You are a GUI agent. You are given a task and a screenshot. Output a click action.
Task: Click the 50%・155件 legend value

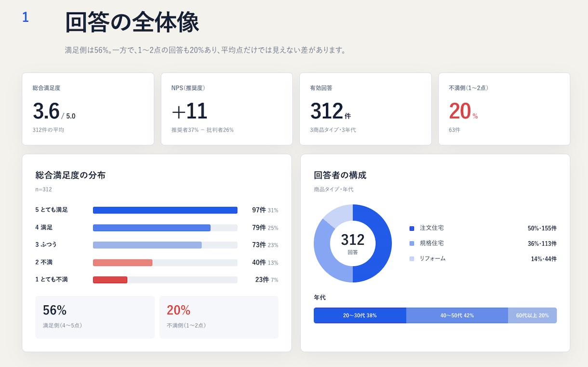click(x=542, y=228)
